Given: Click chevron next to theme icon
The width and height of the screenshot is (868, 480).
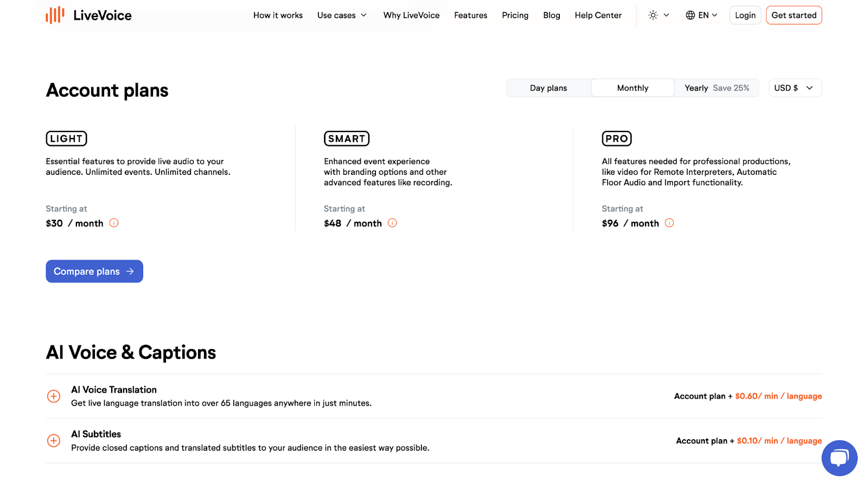Looking at the screenshot, I should (667, 15).
